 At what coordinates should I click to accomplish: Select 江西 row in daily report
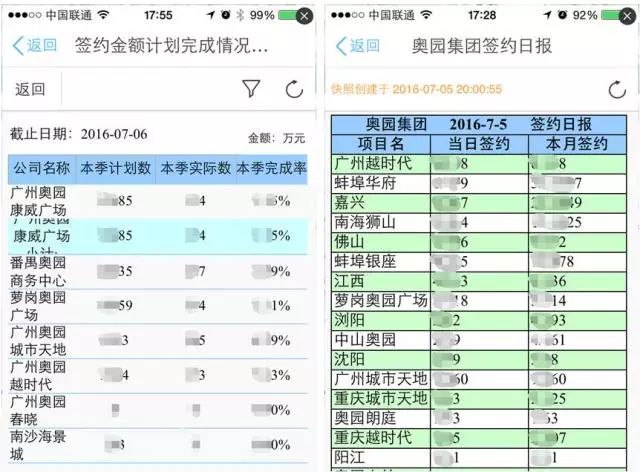click(479, 281)
